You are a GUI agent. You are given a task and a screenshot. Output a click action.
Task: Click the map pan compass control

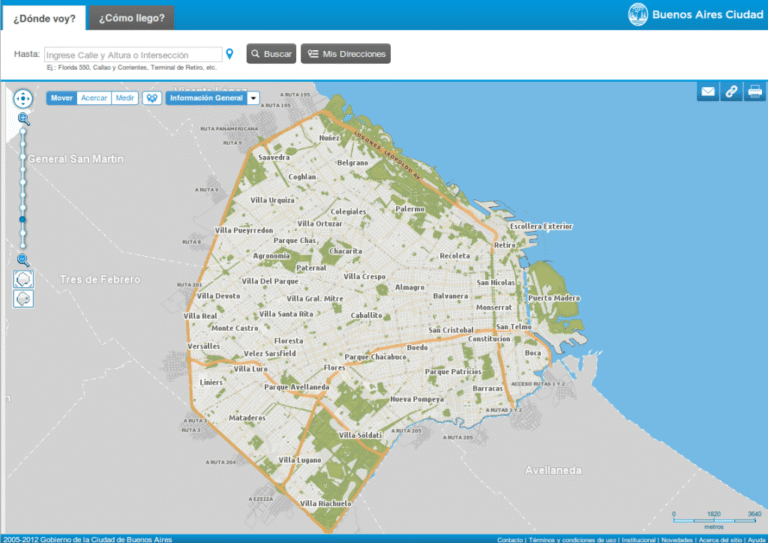click(23, 98)
